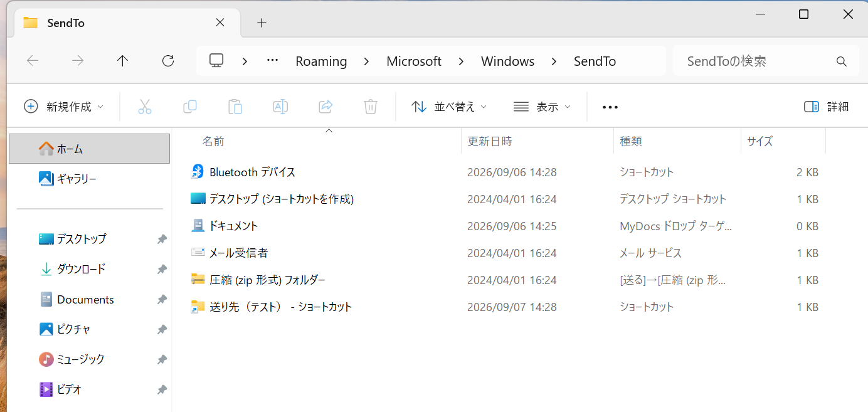The image size is (868, 412).
Task: Click pin icon beside Documents
Action: (162, 299)
